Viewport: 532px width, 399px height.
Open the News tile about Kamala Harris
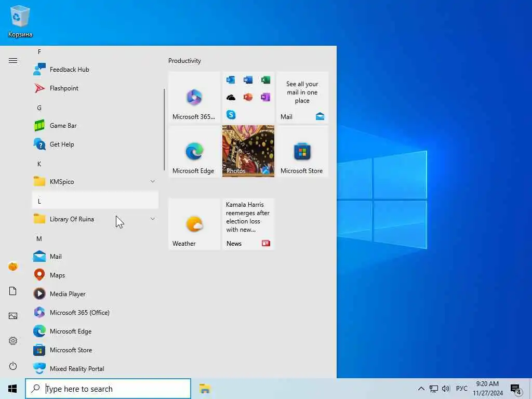tap(248, 224)
